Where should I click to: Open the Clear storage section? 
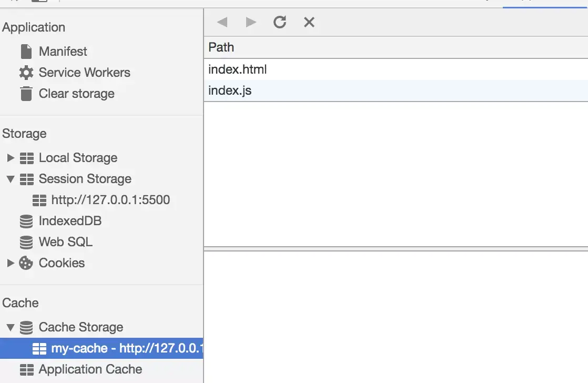pos(76,94)
